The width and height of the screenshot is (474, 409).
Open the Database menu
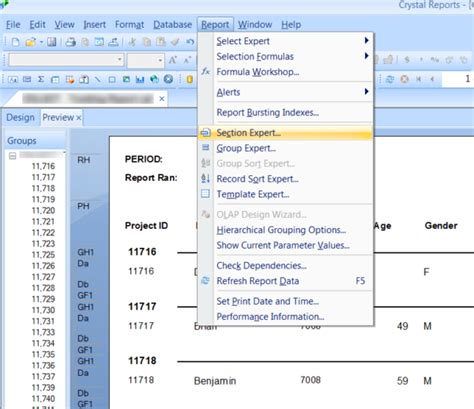click(x=172, y=25)
